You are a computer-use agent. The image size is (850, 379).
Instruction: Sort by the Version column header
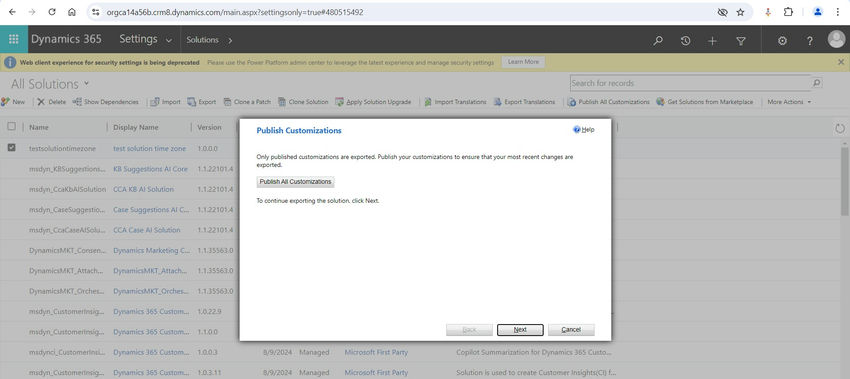209,127
